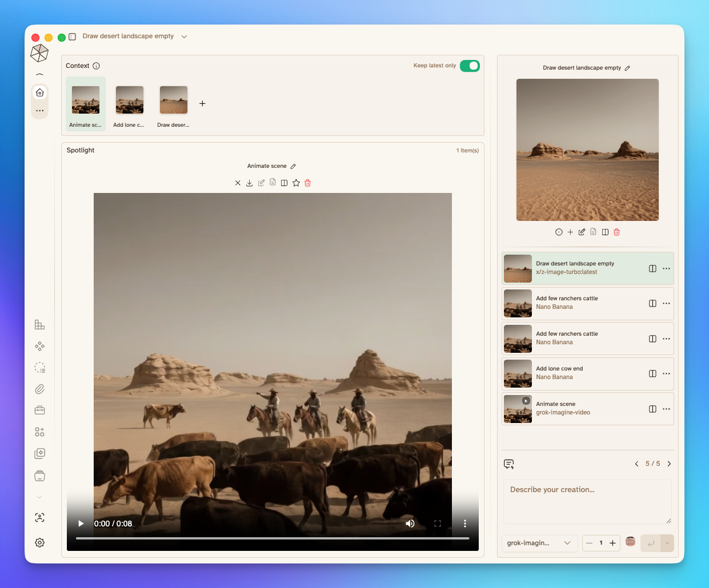Click the star favorite icon in Spotlight
The image size is (709, 588).
tap(296, 183)
